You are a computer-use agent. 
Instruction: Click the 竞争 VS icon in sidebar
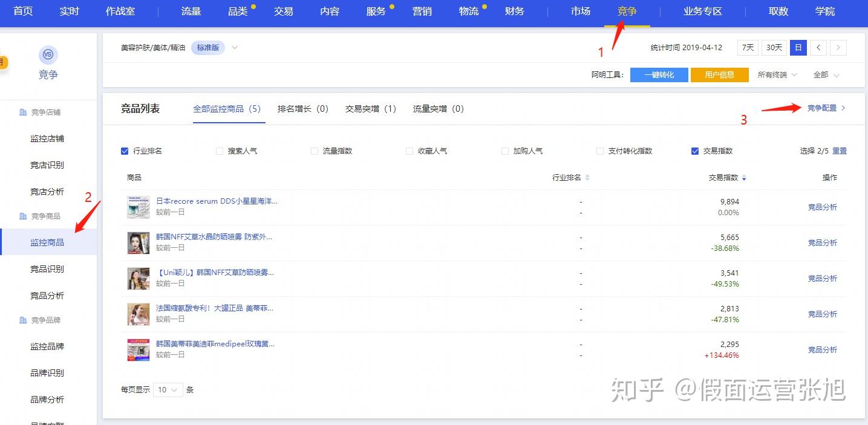tap(48, 55)
